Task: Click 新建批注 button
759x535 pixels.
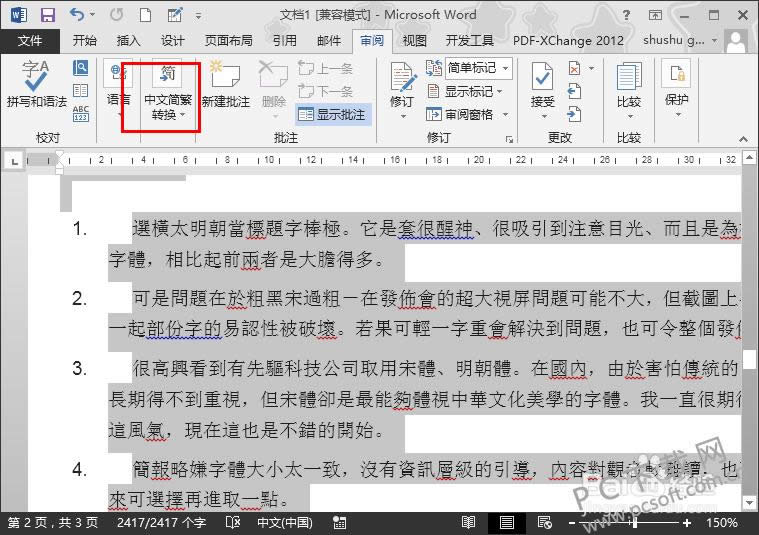Action: click(x=226, y=83)
